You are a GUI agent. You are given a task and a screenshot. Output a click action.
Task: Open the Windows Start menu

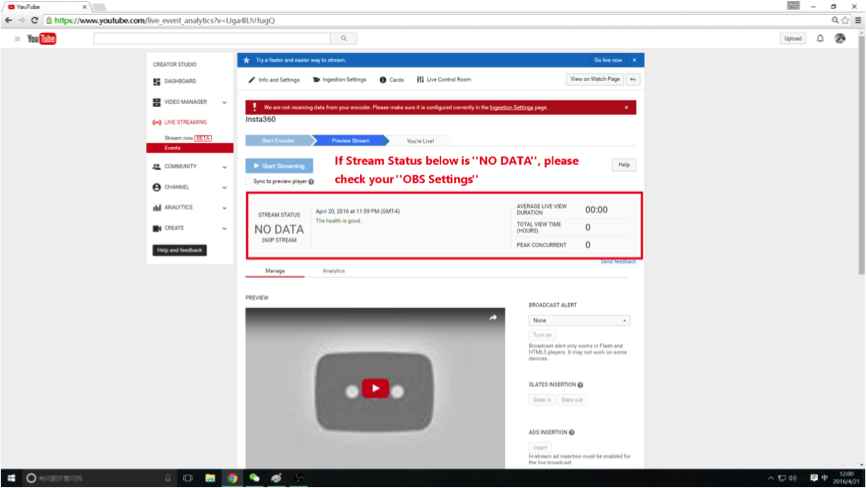coord(11,478)
